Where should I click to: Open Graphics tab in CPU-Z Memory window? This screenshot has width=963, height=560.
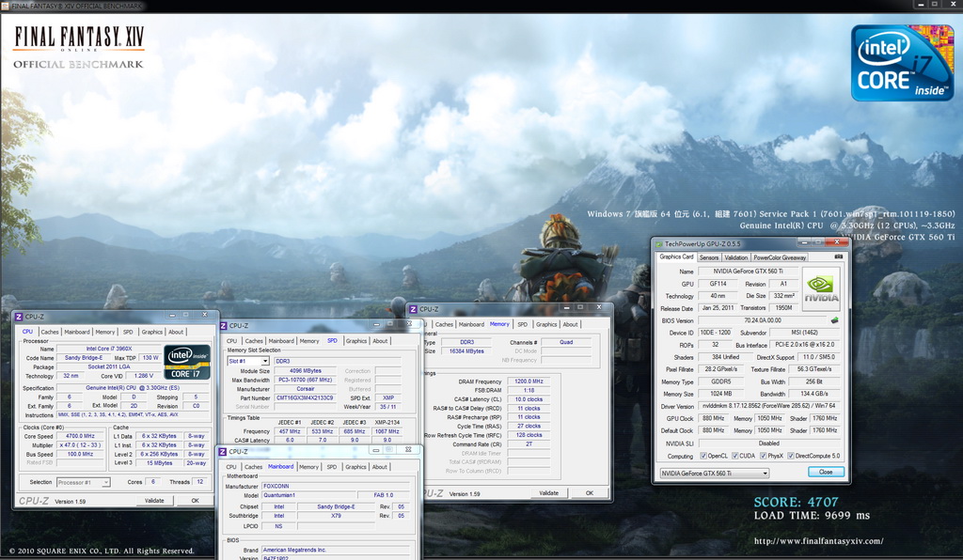[x=546, y=324]
